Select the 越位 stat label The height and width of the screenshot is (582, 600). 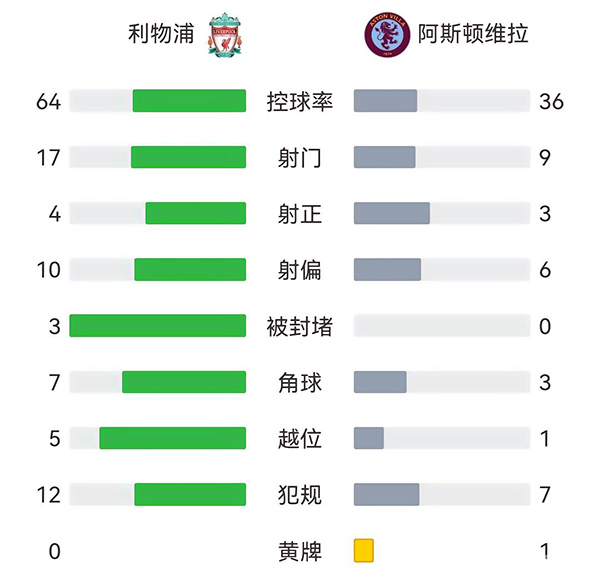coord(299,438)
